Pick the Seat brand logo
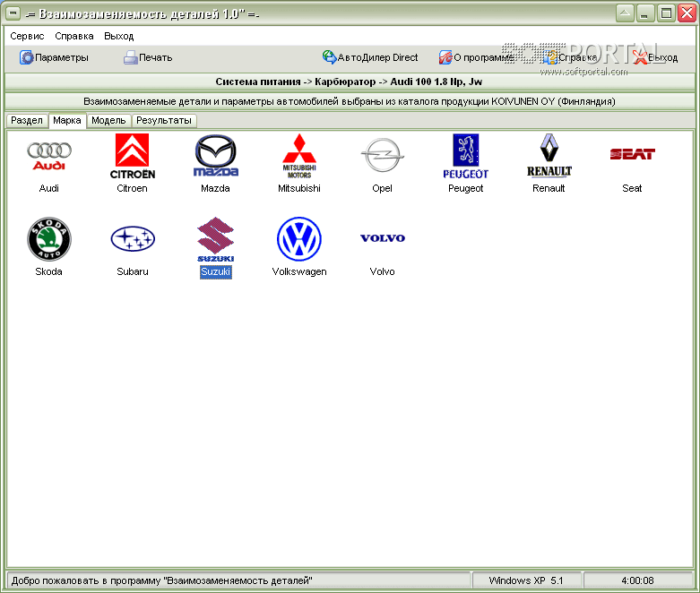Screen dimensions: 700x593 tap(632, 154)
